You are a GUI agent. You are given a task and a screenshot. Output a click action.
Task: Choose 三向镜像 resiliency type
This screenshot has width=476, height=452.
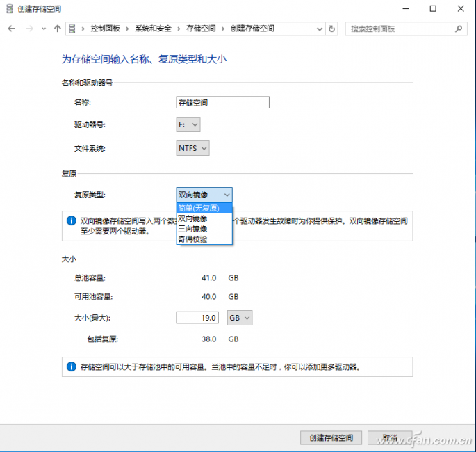[204, 229]
